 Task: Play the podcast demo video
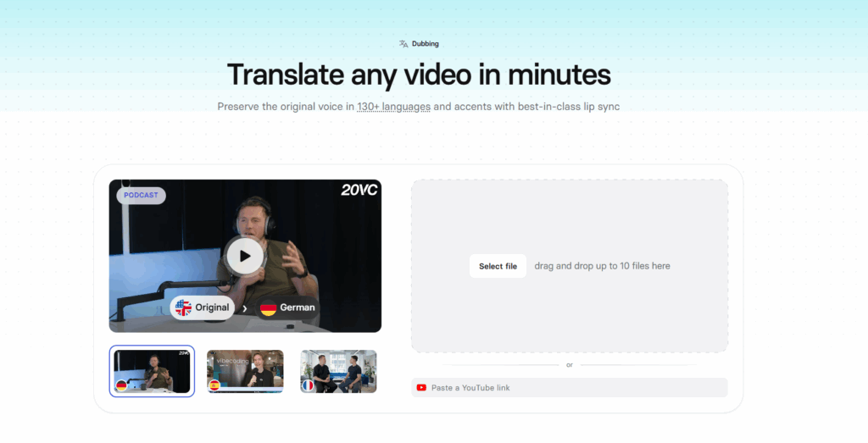pos(245,256)
